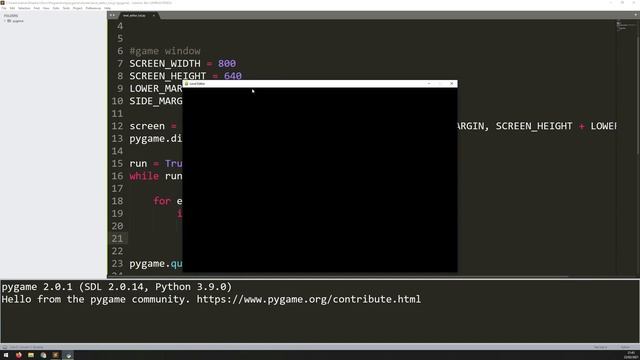Open the Find menu
Image resolution: width=640 pixels, height=360 pixels.
point(37,8)
